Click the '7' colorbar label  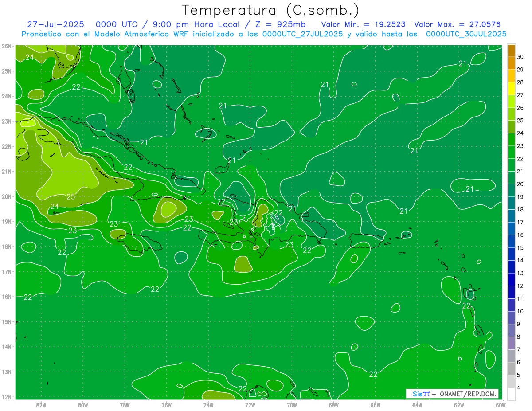[x=519, y=349]
